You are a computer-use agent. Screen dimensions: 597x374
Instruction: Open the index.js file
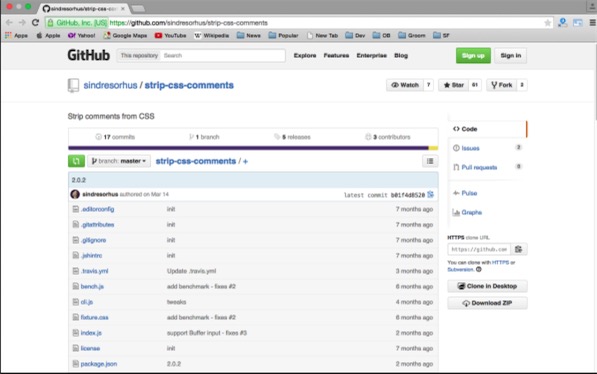coord(91,333)
